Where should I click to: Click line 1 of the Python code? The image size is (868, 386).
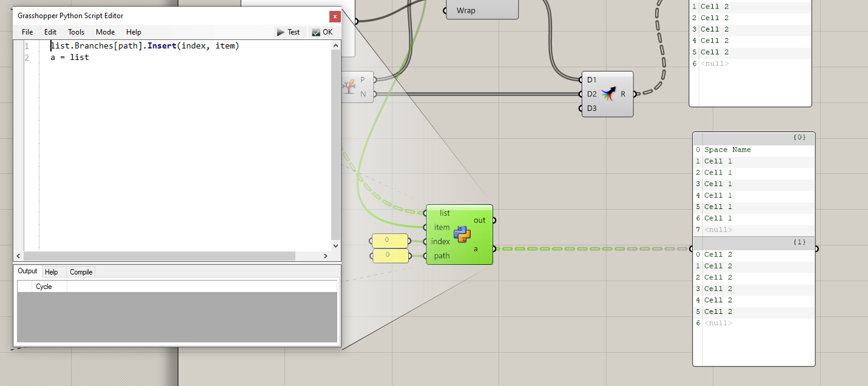[x=146, y=45]
